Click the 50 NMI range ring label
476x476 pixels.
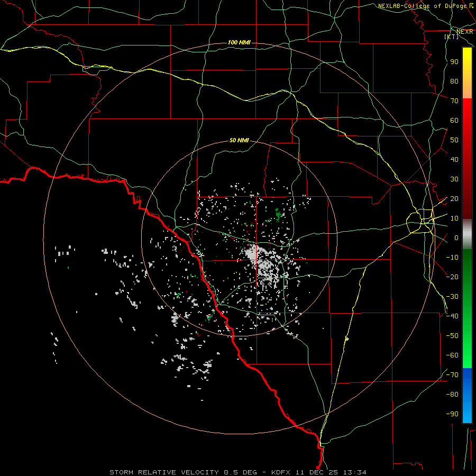click(x=239, y=140)
